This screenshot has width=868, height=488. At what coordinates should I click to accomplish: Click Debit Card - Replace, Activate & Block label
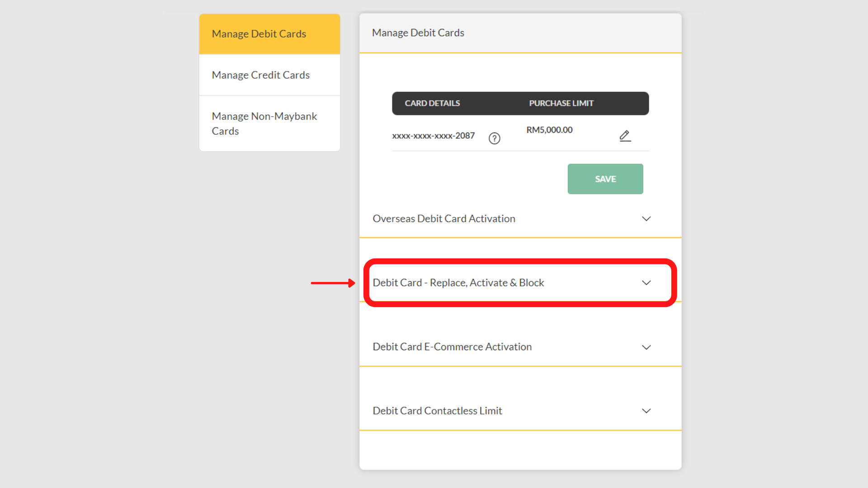(458, 283)
